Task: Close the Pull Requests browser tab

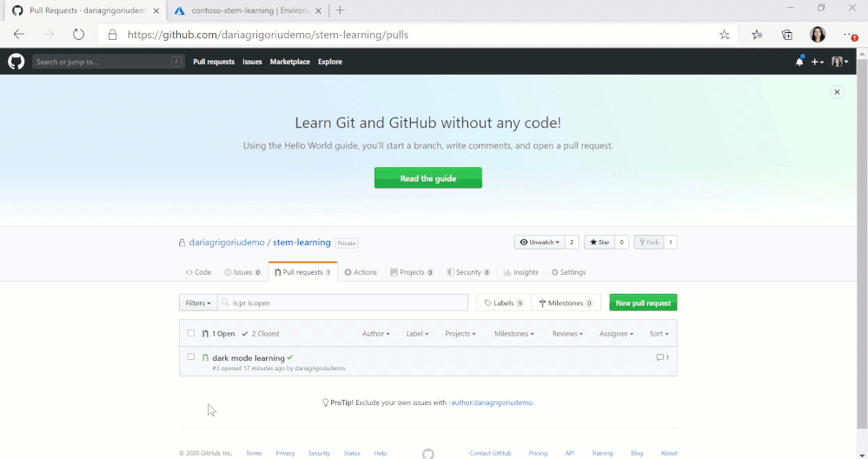Action: pyautogui.click(x=156, y=10)
